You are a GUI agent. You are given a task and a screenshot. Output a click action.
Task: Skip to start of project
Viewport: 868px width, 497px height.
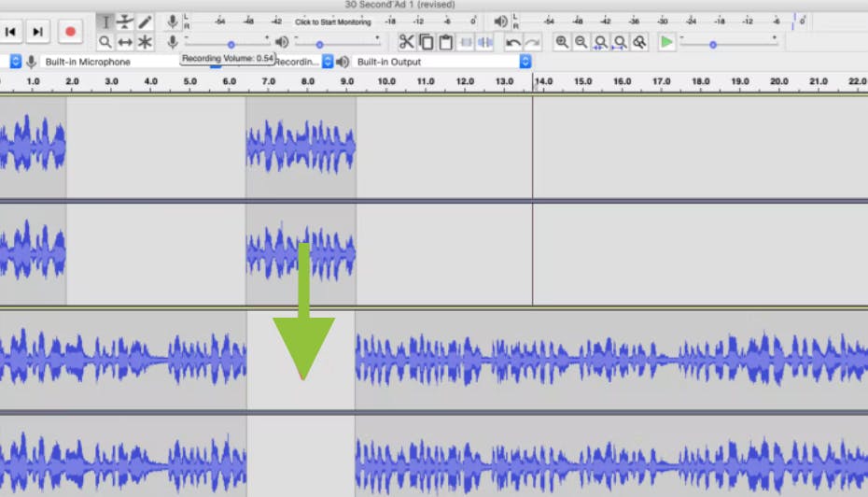click(x=10, y=32)
